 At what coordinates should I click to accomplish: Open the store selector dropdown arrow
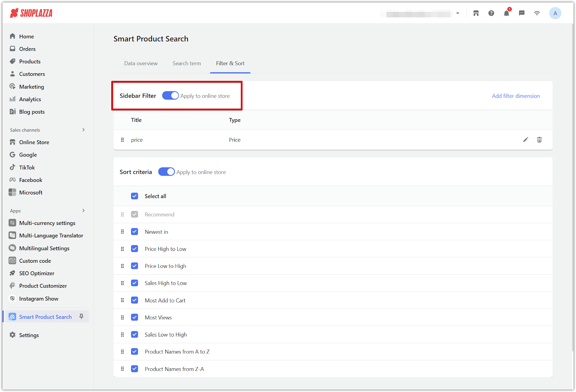pyautogui.click(x=458, y=13)
